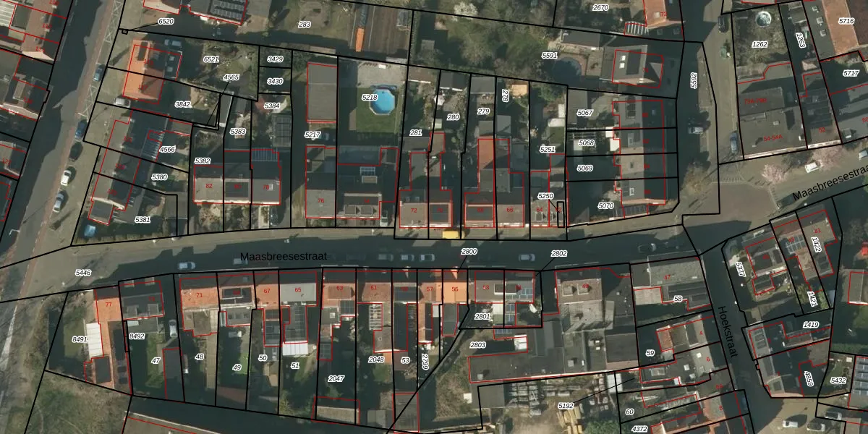Click parcel number 8491

coord(80,339)
